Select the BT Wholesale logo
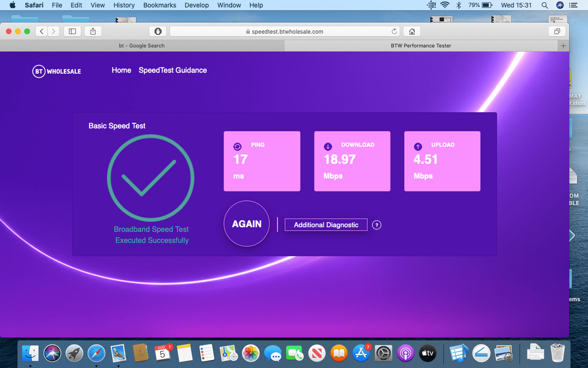This screenshot has height=368, width=588. click(57, 71)
